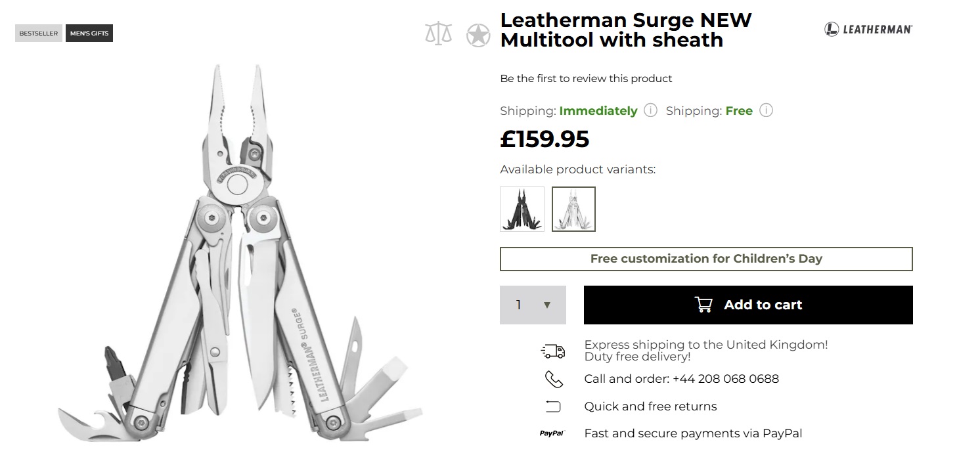
Task: Click the Men's Gifts tag
Action: click(x=89, y=33)
